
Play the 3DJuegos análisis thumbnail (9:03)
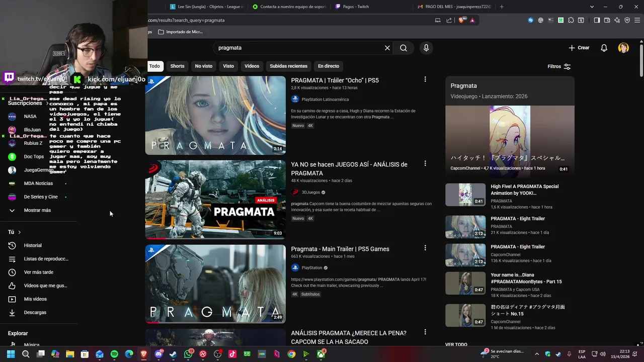click(x=215, y=200)
